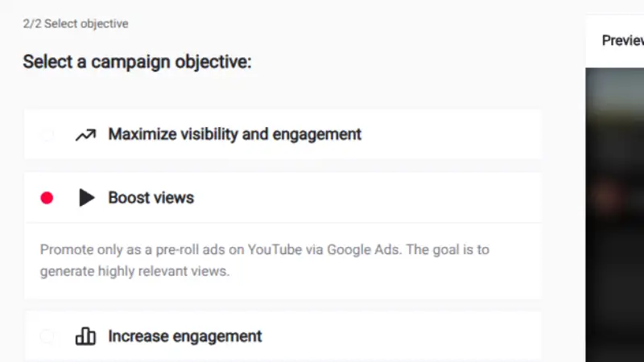Click the words 'generate highly relevant views'

tap(134, 272)
